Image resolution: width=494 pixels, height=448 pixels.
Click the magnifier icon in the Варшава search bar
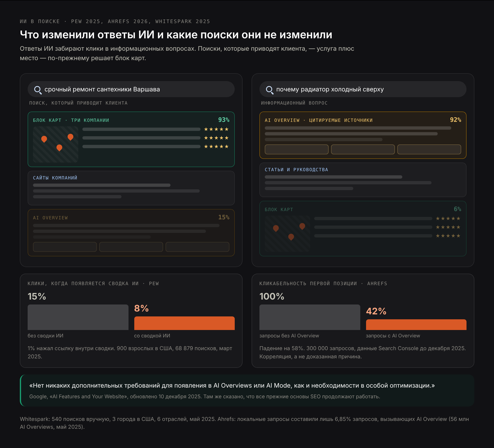point(38,90)
